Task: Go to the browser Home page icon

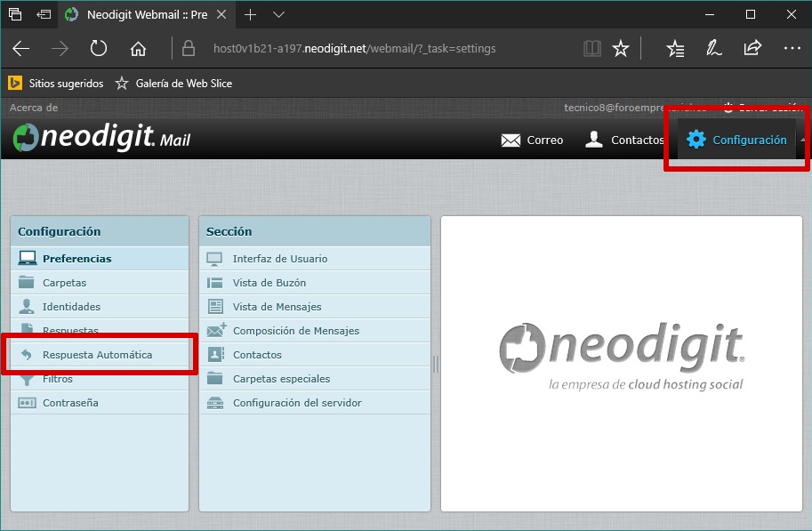Action: (x=138, y=49)
